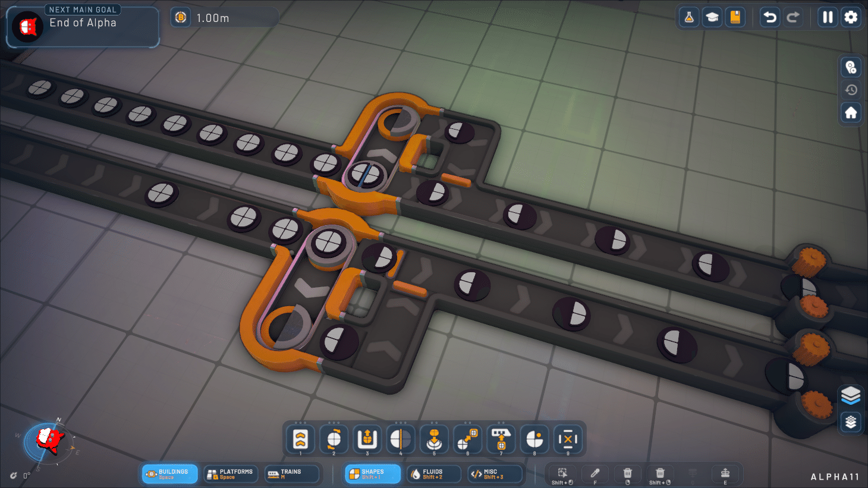Select the rotator building in slot 2
Image resolution: width=868 pixels, height=488 pixels.
click(334, 440)
